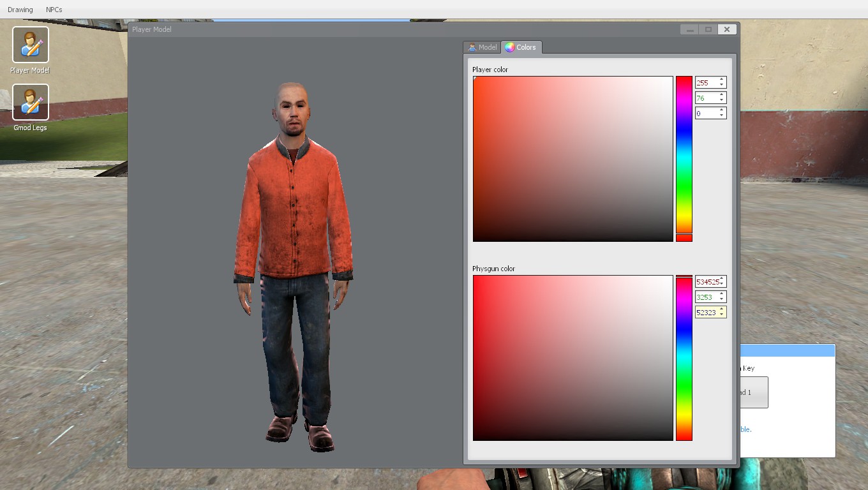Viewport: 868px width, 490px height.
Task: Click the "Player color" label
Action: click(x=490, y=70)
